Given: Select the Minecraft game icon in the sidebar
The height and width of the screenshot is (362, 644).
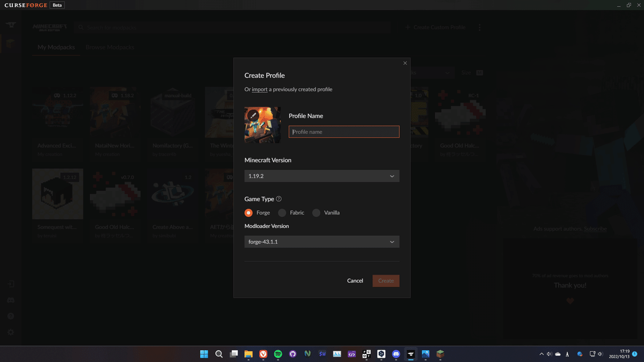Looking at the screenshot, I should (x=11, y=44).
